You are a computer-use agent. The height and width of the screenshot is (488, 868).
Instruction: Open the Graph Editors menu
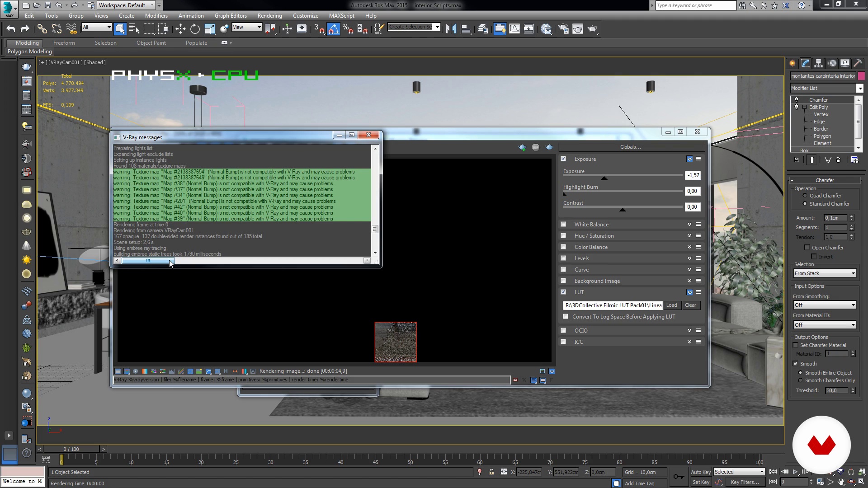click(x=231, y=16)
